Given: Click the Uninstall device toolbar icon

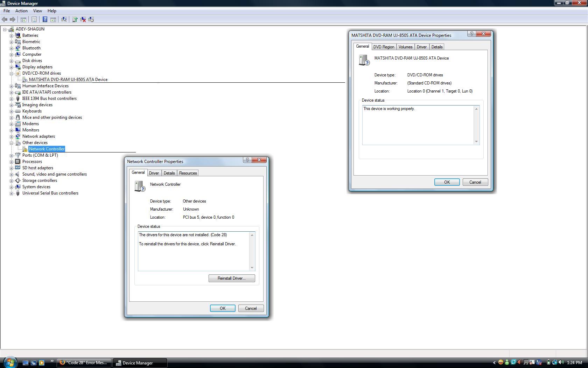Looking at the screenshot, I should 83,19.
